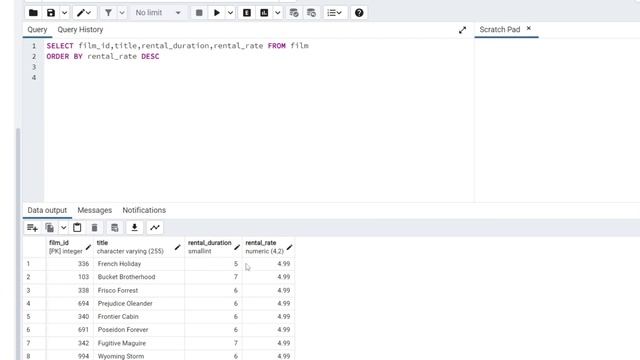Image resolution: width=640 pixels, height=360 pixels.
Task: Expand the save options arrow
Action: pos(64,13)
